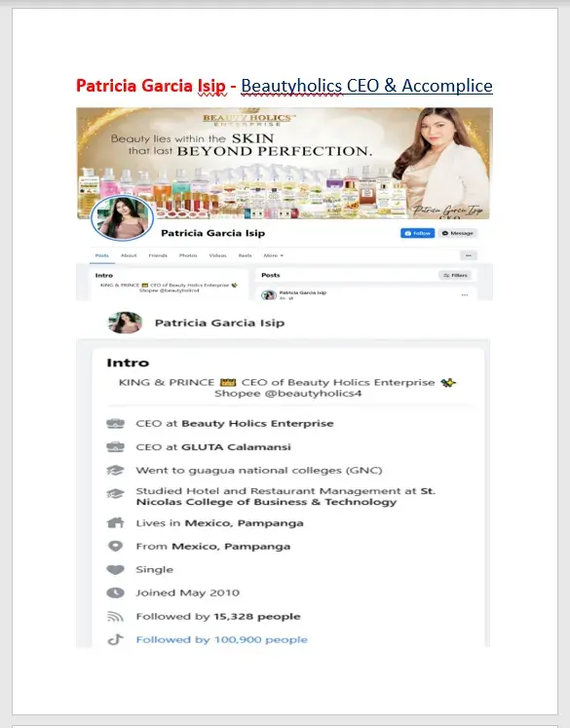Click the Beauty Holics Enterprise workplace link

pyautogui.click(x=257, y=423)
